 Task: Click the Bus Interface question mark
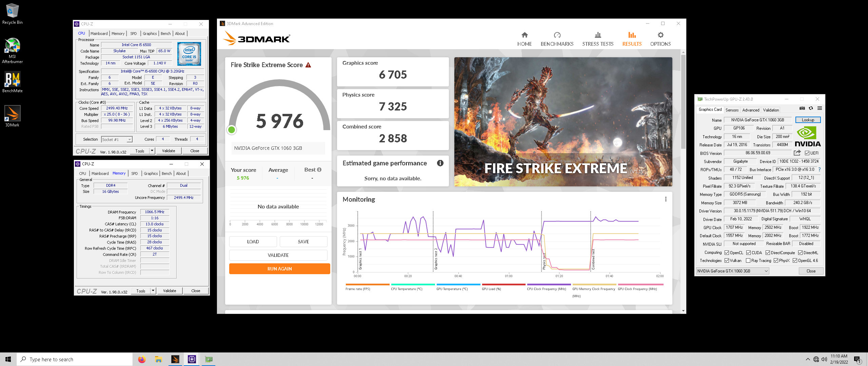click(x=820, y=169)
